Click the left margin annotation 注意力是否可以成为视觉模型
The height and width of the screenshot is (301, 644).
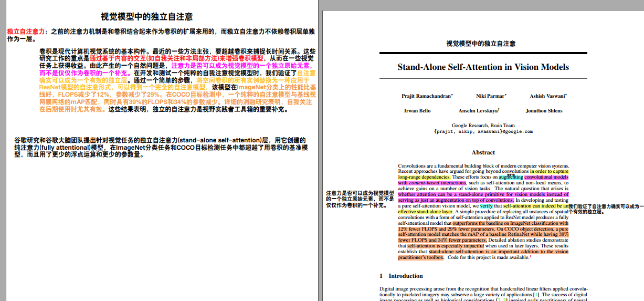click(360, 193)
